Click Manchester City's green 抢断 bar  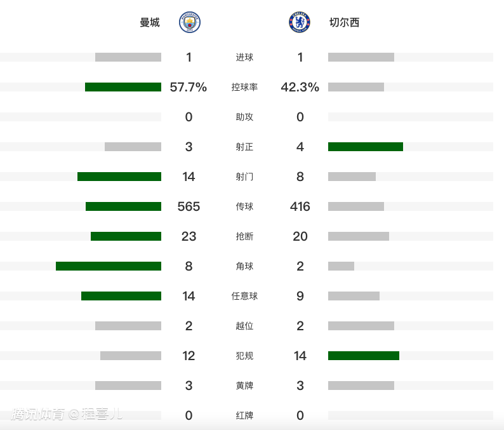(x=126, y=236)
